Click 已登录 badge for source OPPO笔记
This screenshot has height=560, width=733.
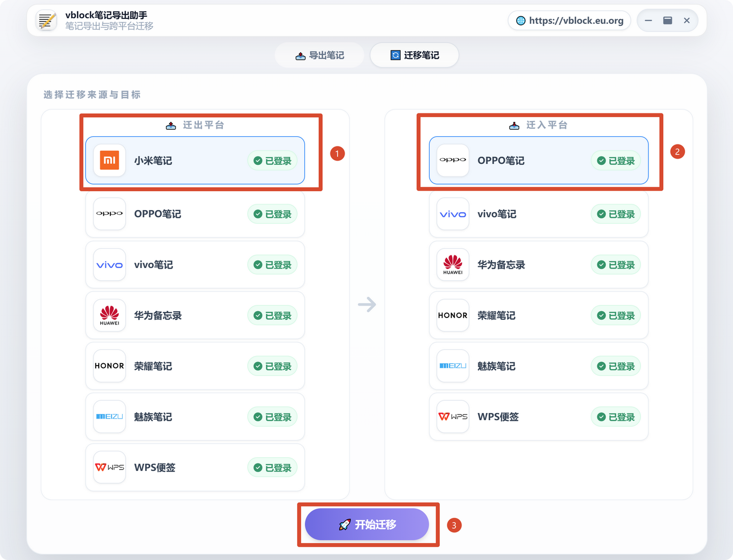pos(272,214)
